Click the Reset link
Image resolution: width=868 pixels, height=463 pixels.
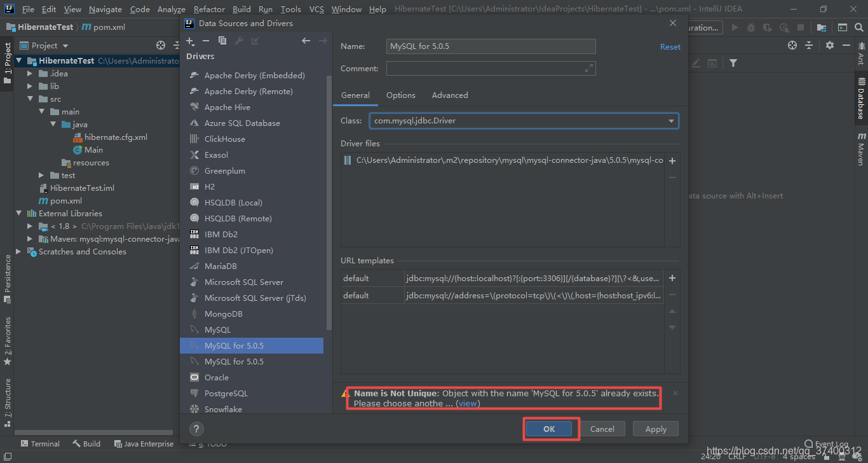click(670, 46)
